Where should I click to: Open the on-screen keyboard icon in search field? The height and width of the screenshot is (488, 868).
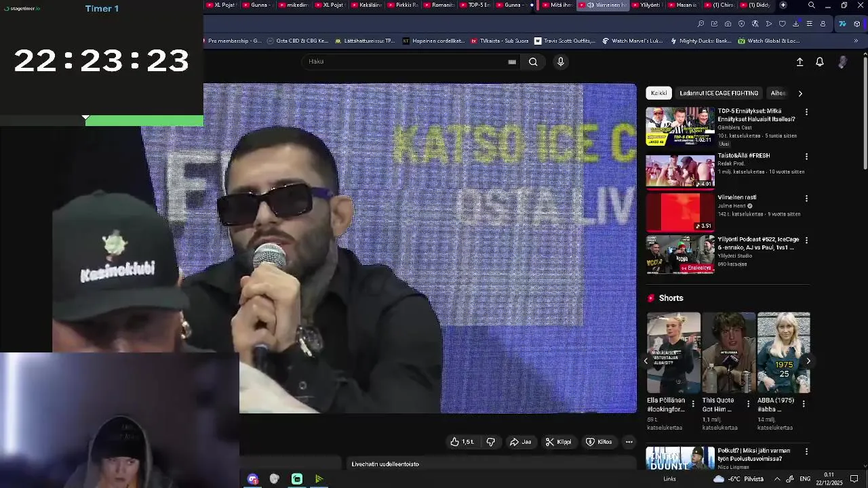point(512,62)
